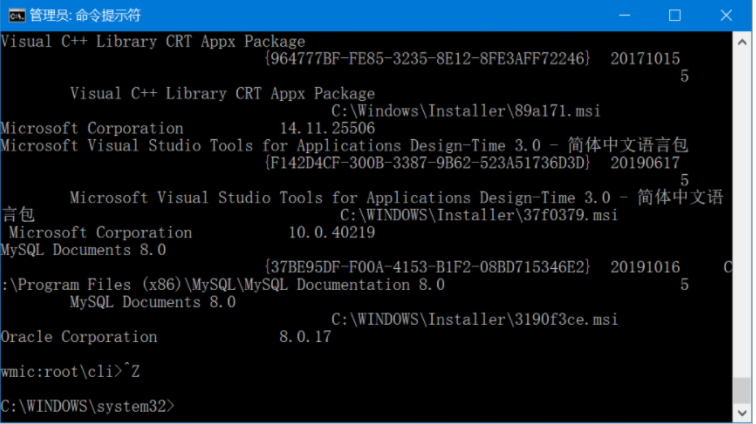Click the Oracle Corporation text

point(79,337)
